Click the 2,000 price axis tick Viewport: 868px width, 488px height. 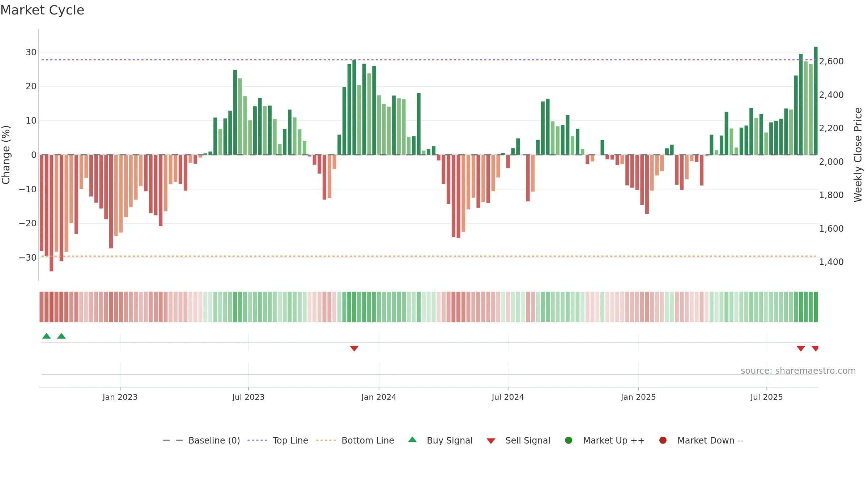tap(831, 162)
